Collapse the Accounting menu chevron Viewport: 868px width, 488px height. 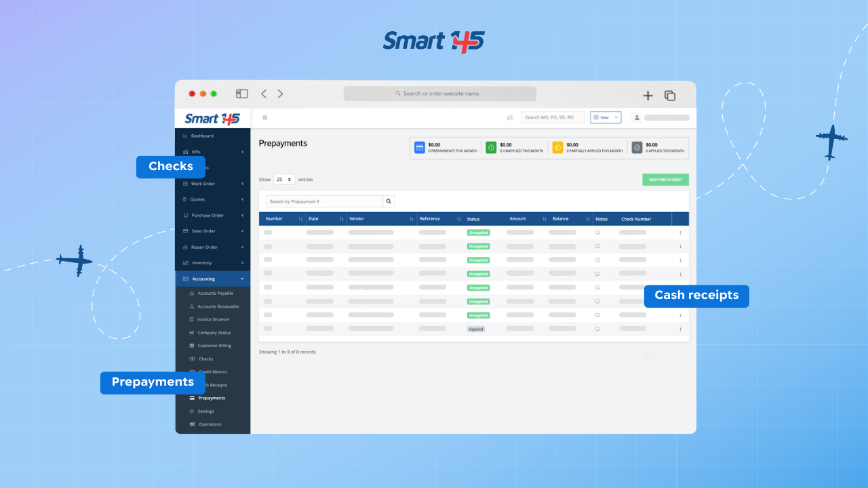click(x=242, y=279)
